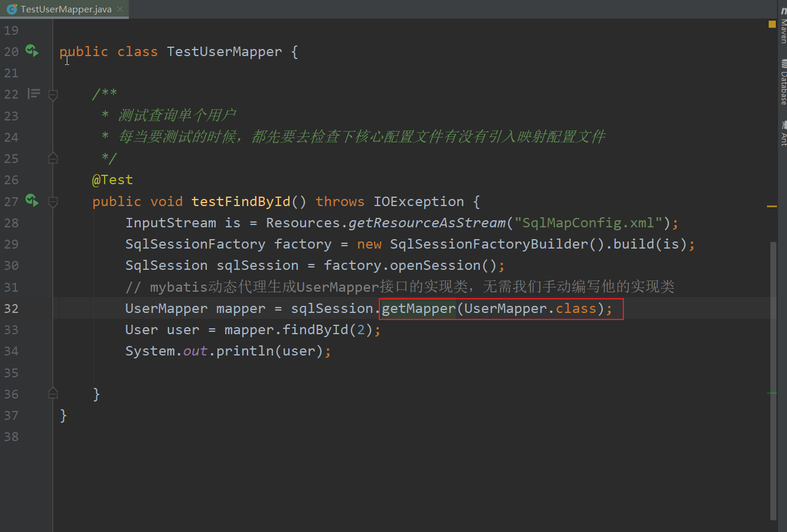Image resolution: width=787 pixels, height=532 pixels.
Task: Click the TestUserMapper class name declaration
Action: [225, 51]
